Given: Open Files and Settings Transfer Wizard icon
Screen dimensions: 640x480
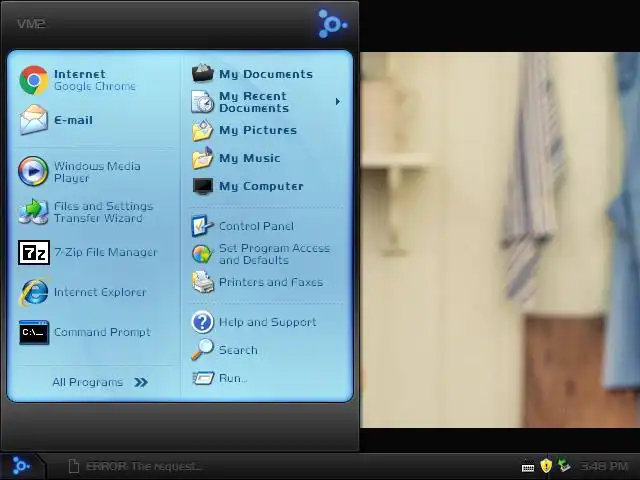Looking at the screenshot, I should point(33,211).
